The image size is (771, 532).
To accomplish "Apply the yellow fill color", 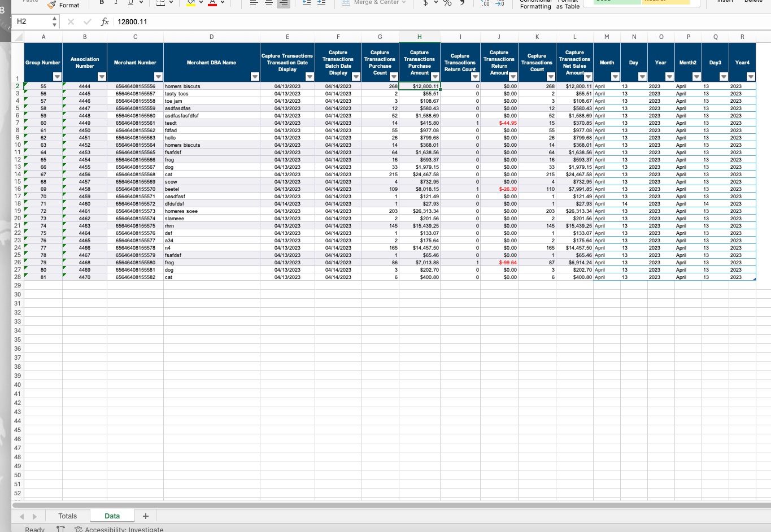I will click(x=191, y=2).
